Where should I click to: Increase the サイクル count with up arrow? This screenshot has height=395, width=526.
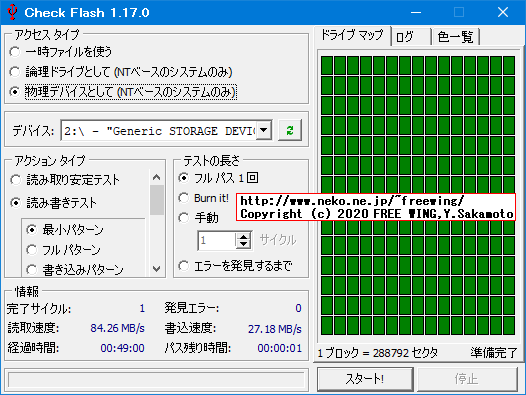pyautogui.click(x=243, y=236)
